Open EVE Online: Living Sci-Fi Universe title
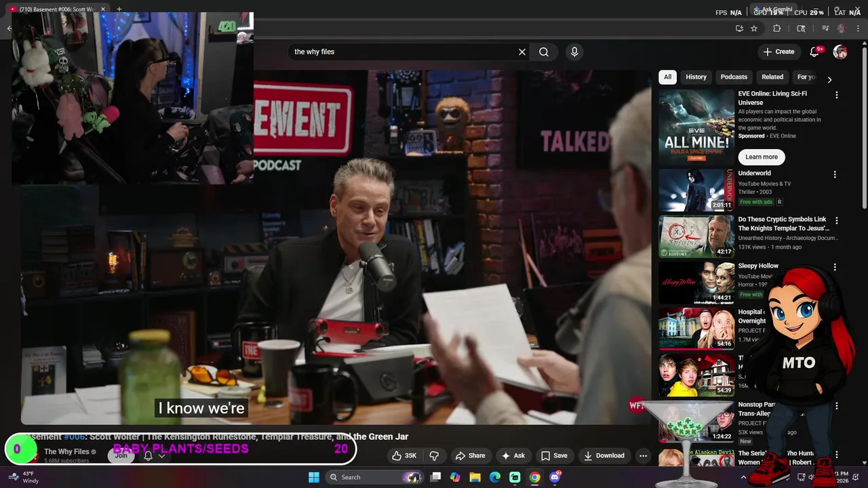 coord(772,98)
